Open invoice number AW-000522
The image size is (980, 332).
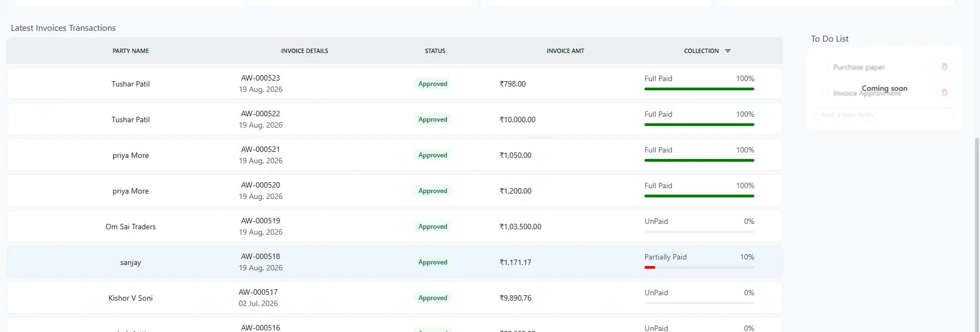tap(260, 114)
